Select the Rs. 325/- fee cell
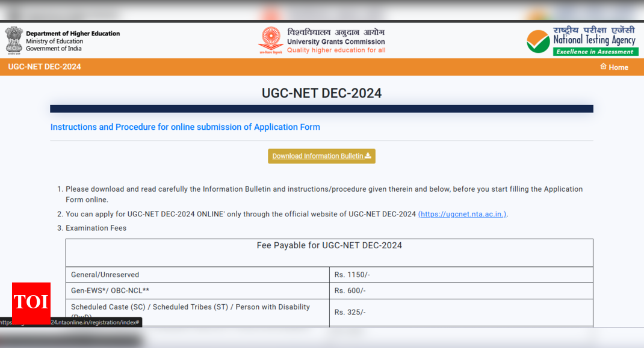This screenshot has width=644, height=348. [x=461, y=313]
